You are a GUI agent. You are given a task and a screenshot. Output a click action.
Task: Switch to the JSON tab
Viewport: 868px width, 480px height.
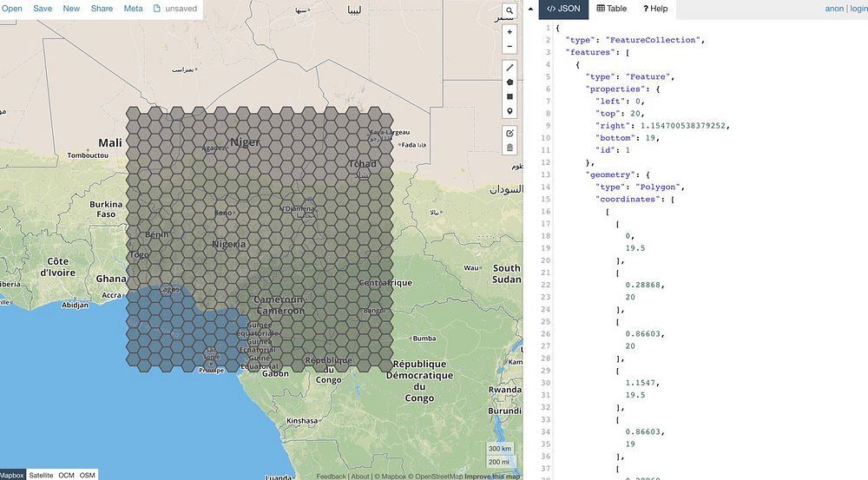coord(563,9)
